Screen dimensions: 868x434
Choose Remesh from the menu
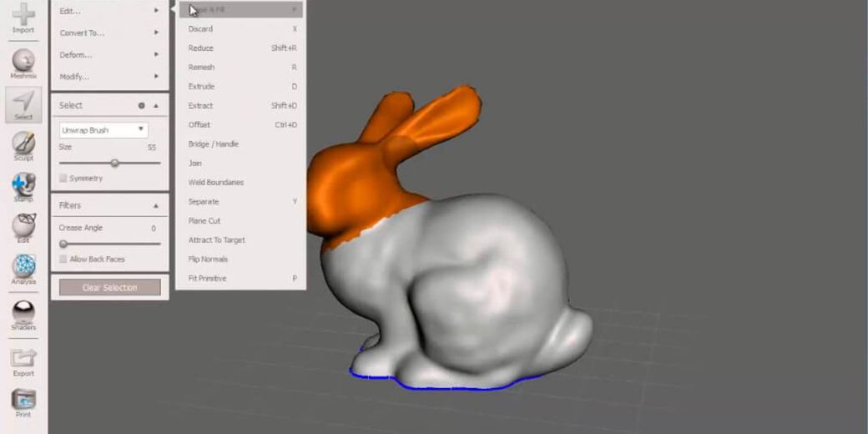202,68
